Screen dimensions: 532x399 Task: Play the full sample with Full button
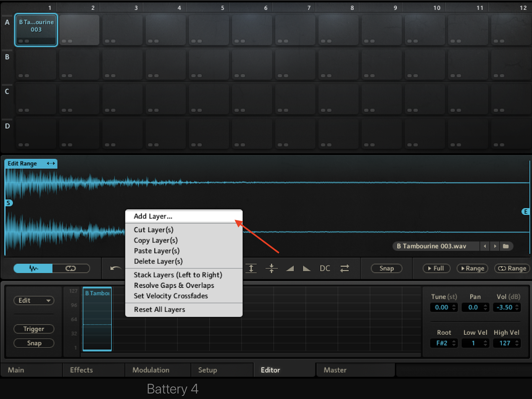tap(436, 268)
